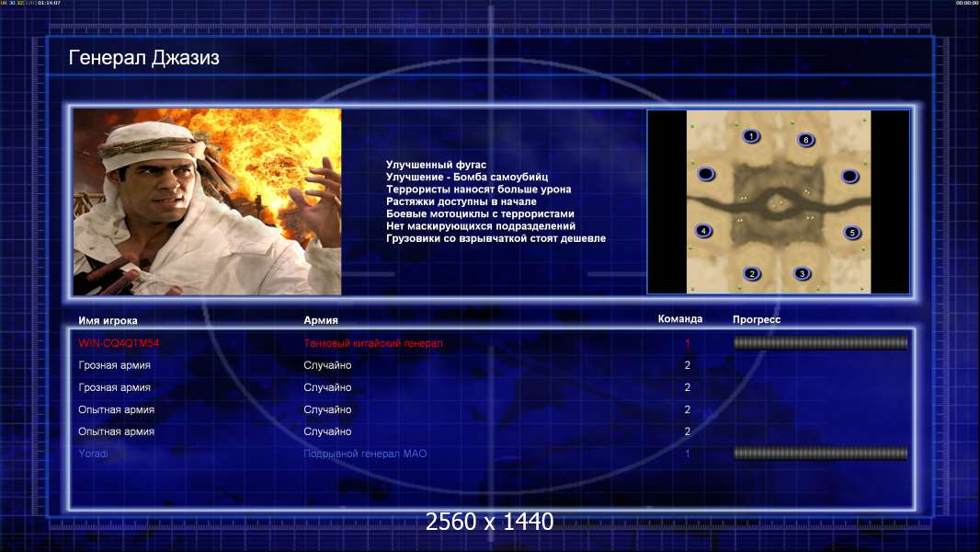Click the "Прогресс" column header
This screenshot has width=980, height=552.
click(x=757, y=319)
